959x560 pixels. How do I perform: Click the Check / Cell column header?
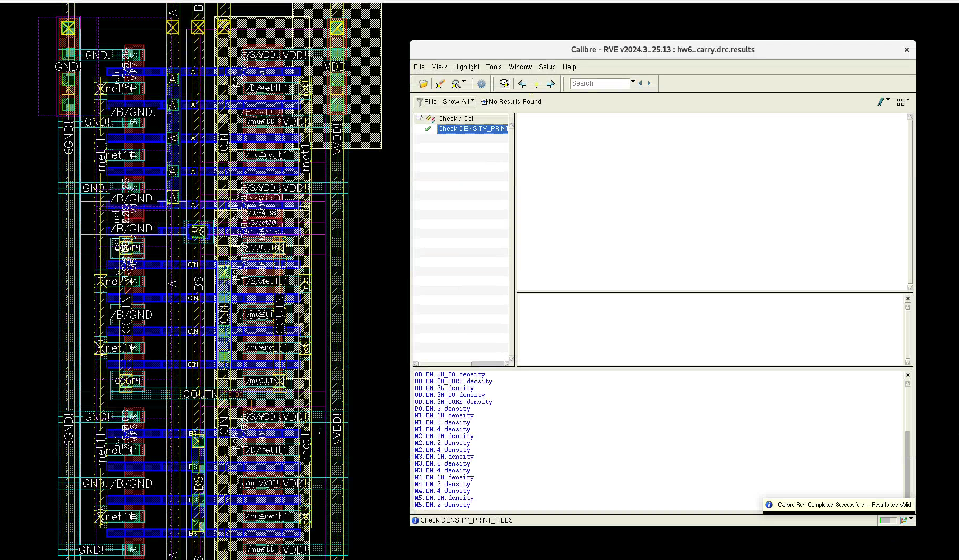pyautogui.click(x=456, y=119)
